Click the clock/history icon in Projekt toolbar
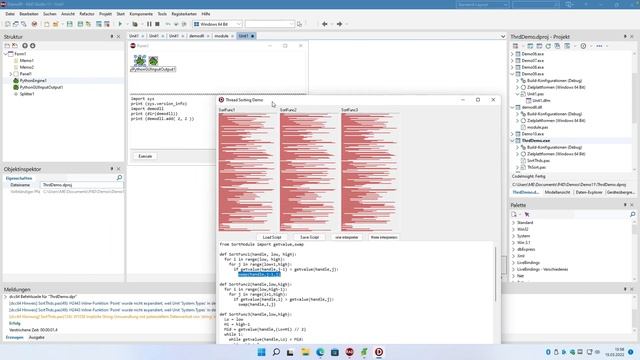Image resolution: width=640 pixels, height=360 pixels. point(583,46)
